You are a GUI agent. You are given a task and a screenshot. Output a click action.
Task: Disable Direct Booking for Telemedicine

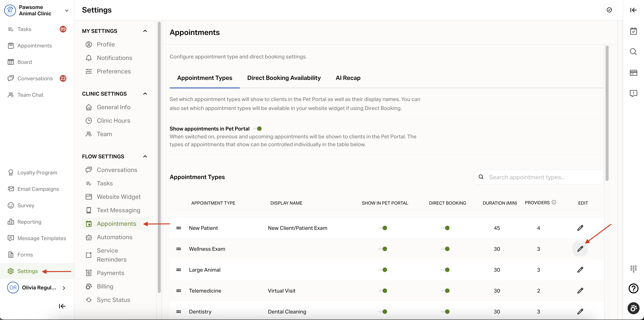click(445, 291)
